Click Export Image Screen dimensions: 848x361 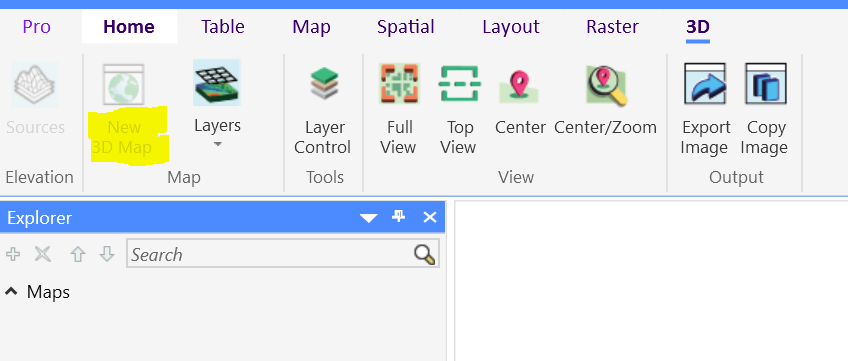[705, 84]
